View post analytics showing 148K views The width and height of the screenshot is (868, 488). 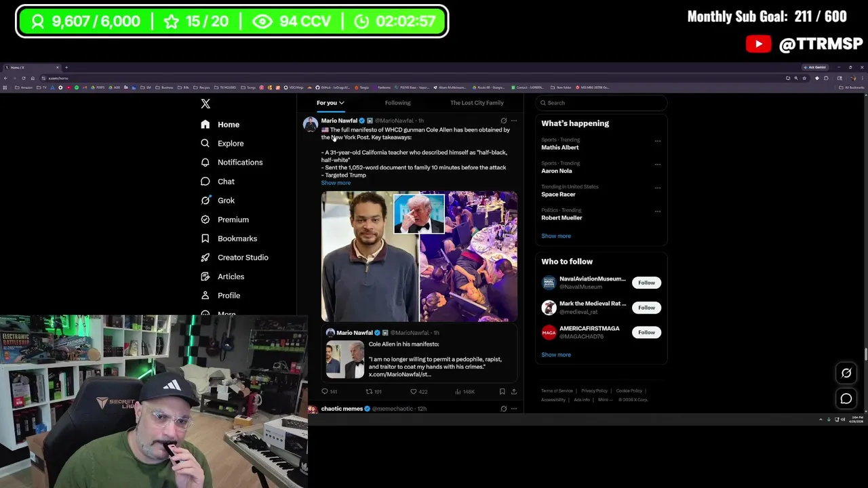pos(465,392)
